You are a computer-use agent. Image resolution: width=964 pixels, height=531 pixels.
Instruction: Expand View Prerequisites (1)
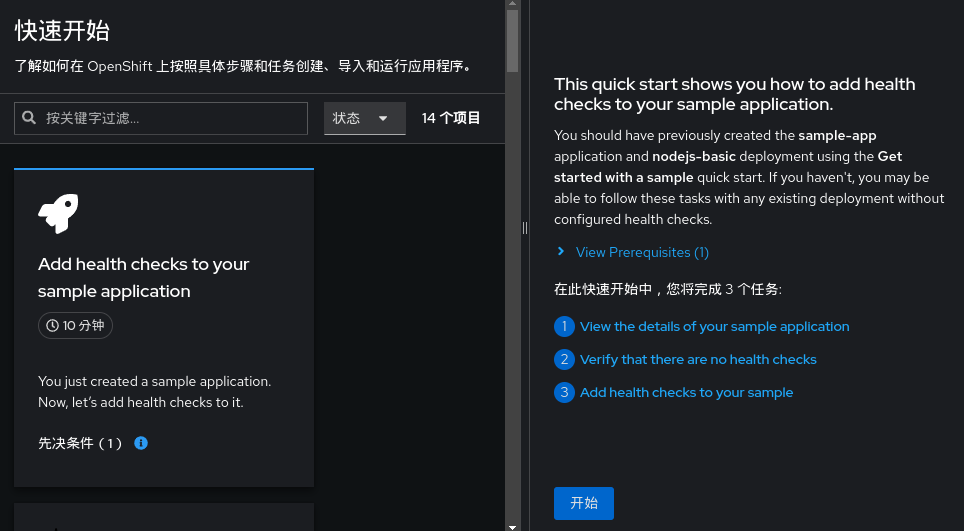[642, 252]
